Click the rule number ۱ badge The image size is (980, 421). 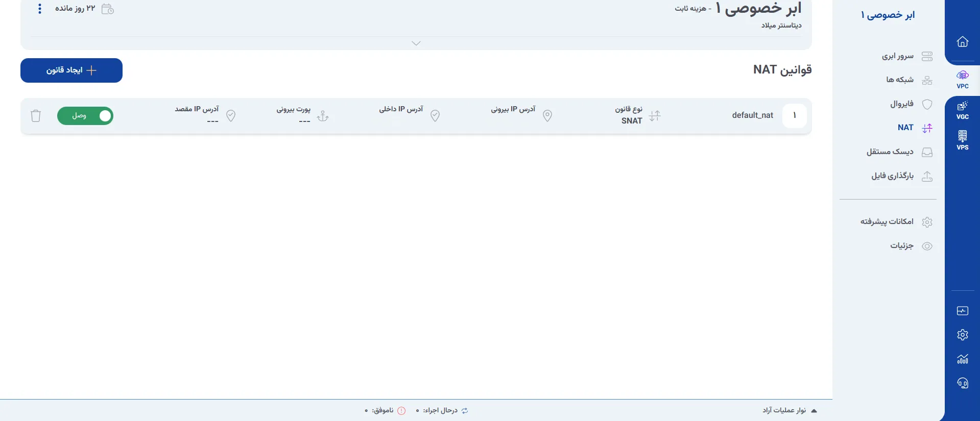[795, 116]
